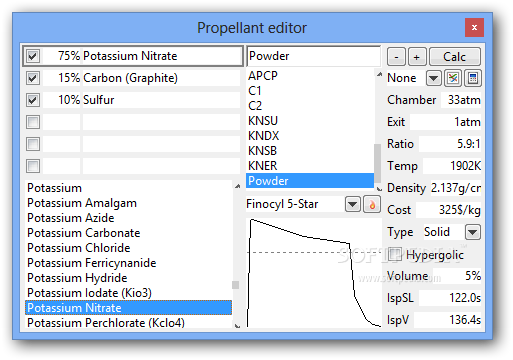
Task: Click the Cost 325$/kg value
Action: [449, 210]
